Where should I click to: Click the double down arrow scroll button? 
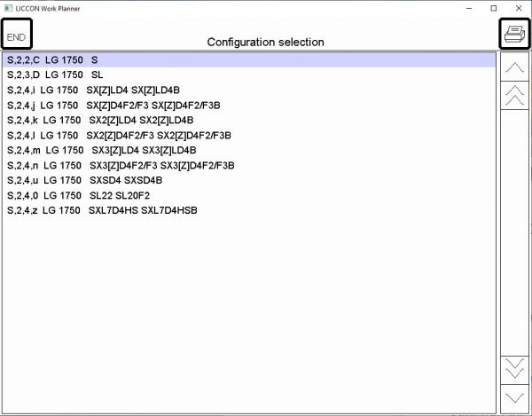(x=514, y=370)
